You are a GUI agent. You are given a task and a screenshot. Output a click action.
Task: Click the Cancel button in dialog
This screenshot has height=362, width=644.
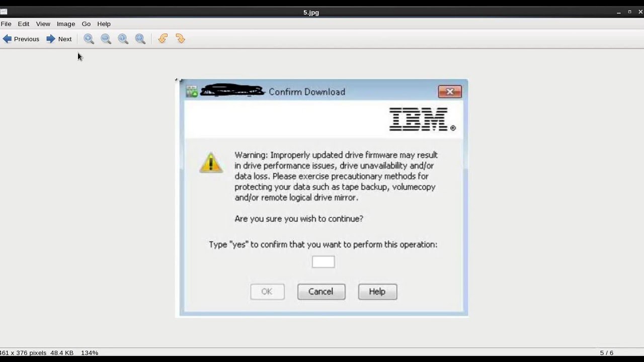(321, 292)
